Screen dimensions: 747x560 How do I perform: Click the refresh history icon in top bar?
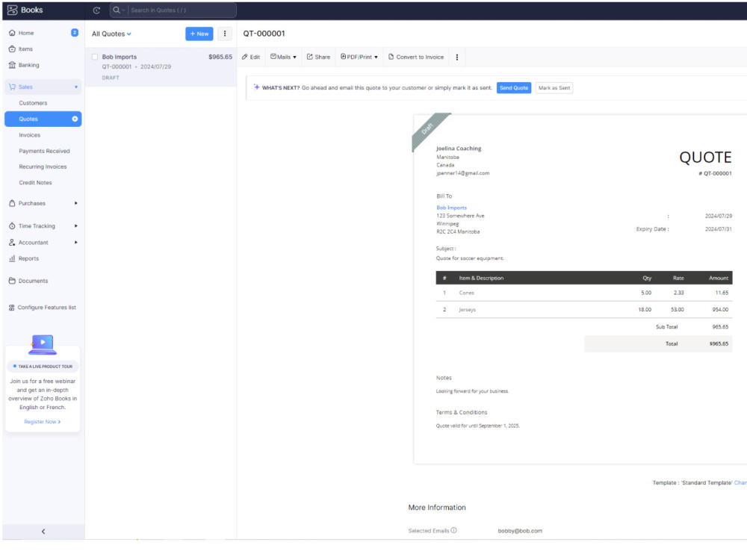click(x=96, y=10)
